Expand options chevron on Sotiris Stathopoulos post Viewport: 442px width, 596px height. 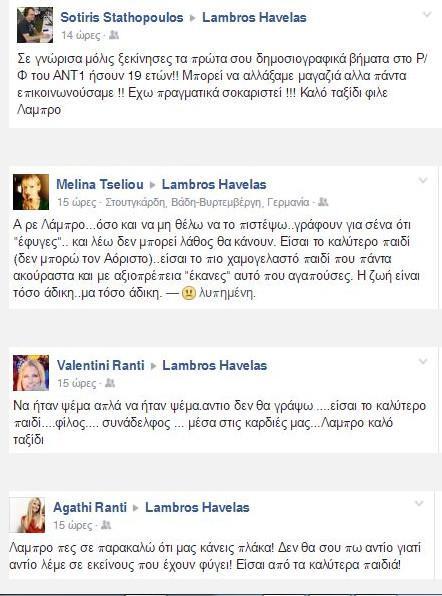click(427, 15)
